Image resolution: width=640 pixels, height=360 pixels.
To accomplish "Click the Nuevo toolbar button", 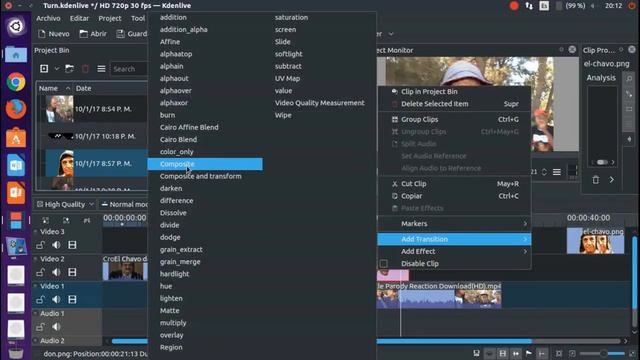I will (54, 34).
